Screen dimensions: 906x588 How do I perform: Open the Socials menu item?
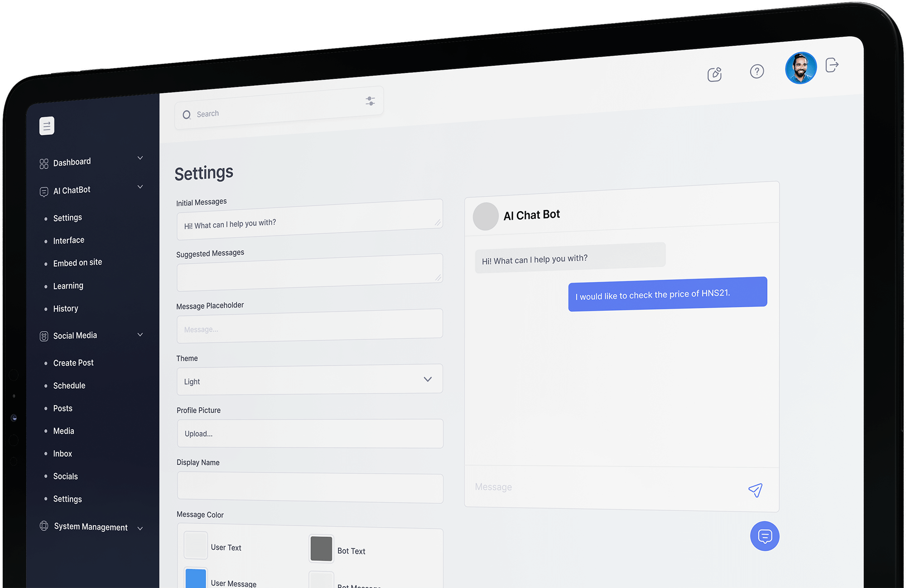click(66, 476)
